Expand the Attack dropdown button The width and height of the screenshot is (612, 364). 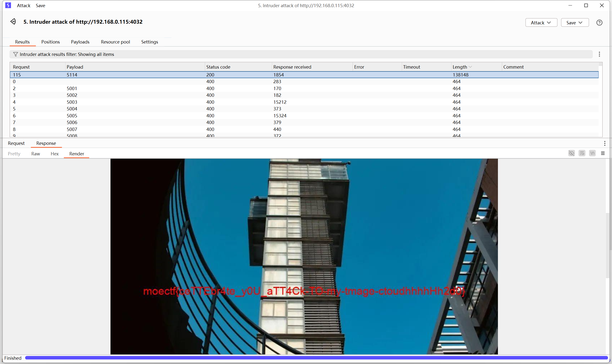(541, 22)
